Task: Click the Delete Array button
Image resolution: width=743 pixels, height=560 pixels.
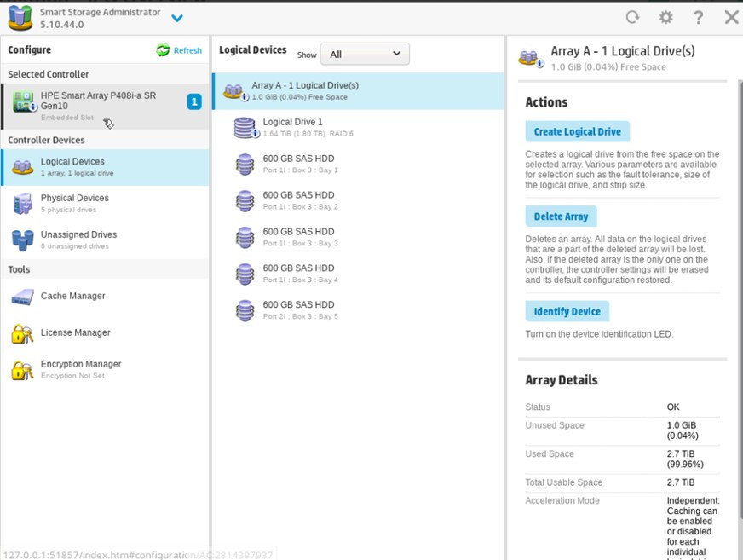Action: pyautogui.click(x=561, y=216)
